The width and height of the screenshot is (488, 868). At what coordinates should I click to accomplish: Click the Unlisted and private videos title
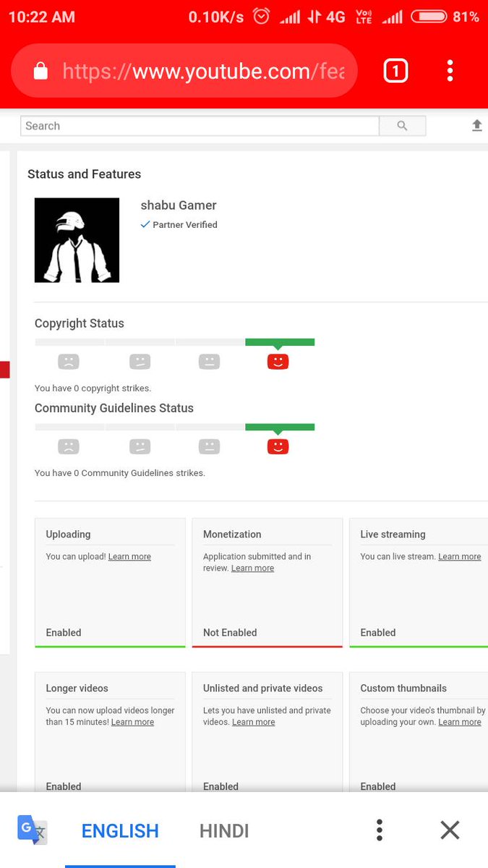(x=262, y=689)
